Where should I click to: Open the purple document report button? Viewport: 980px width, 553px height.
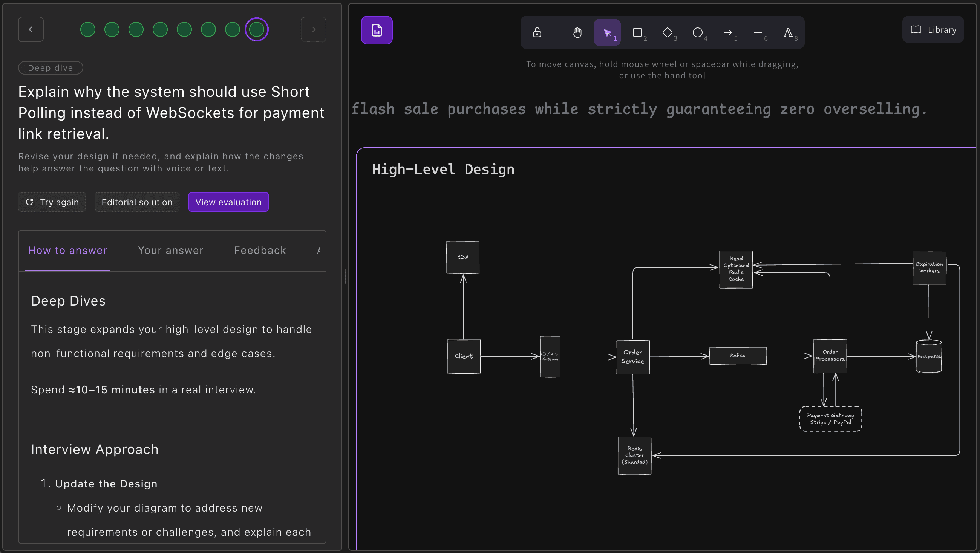point(377,30)
